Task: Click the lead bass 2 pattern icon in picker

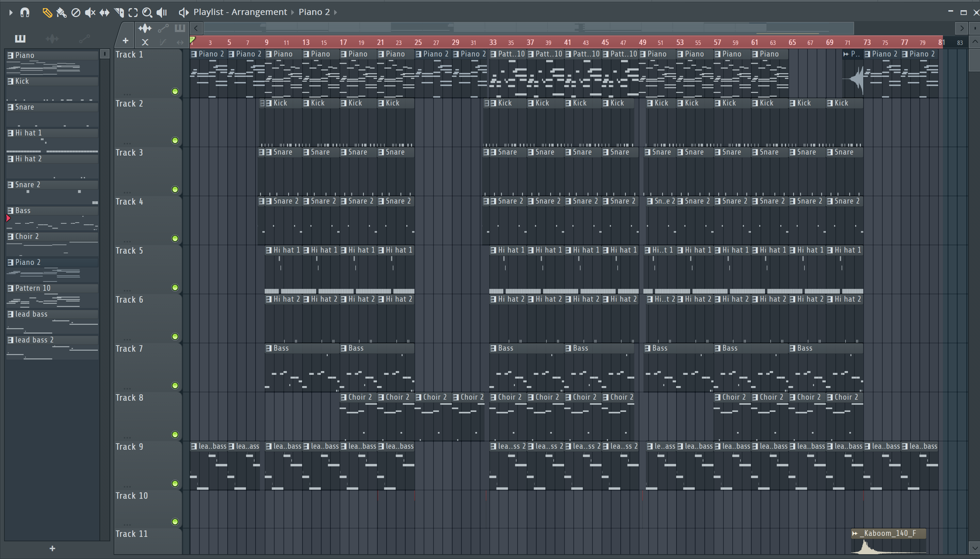Action: (10, 340)
